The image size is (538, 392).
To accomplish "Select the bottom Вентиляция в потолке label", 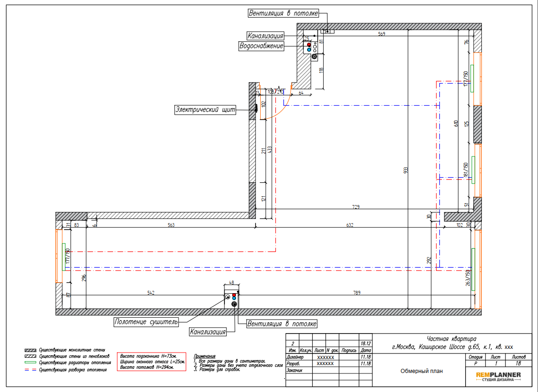I will (x=282, y=324).
